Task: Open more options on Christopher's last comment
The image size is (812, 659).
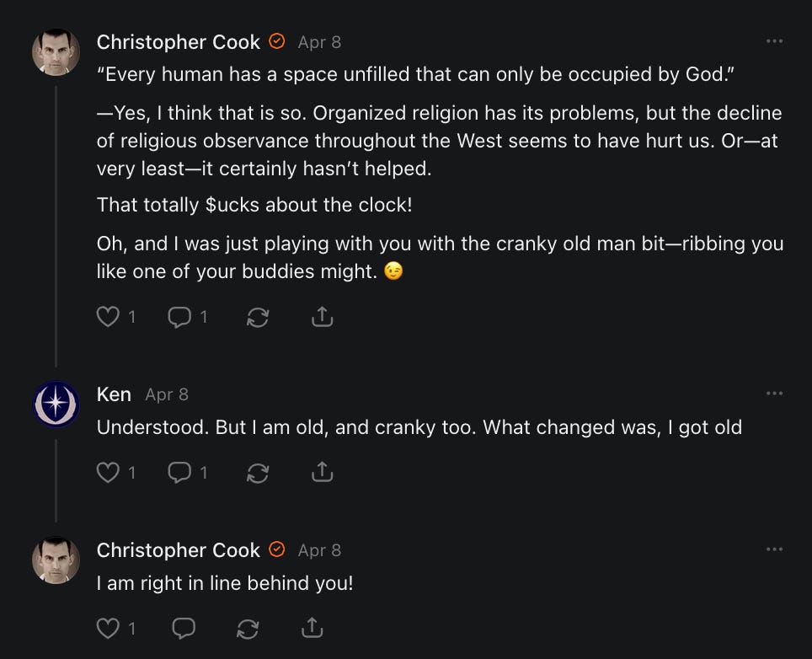Action: (x=774, y=549)
